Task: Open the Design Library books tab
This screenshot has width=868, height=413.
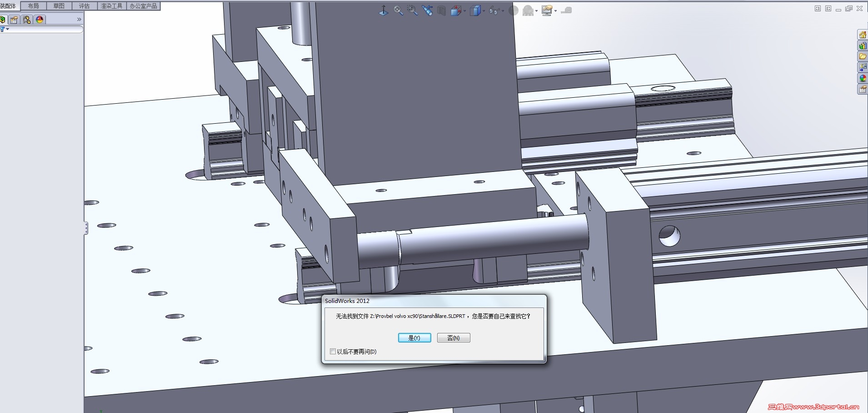Action: click(863, 46)
